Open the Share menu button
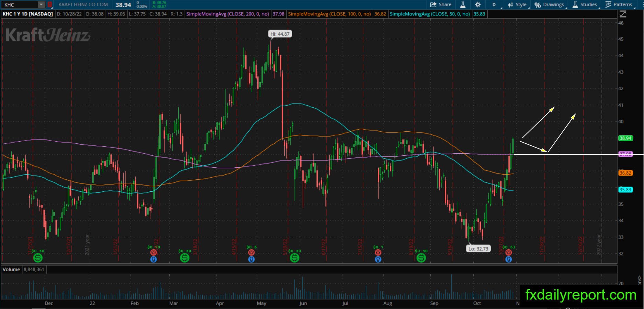Image resolution: width=644 pixels, height=309 pixels. [x=441, y=4]
